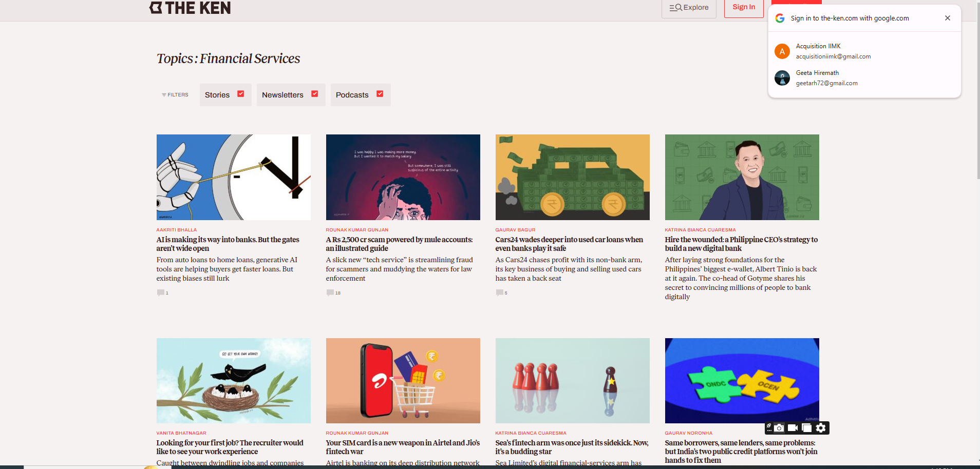
Task: Open the capture toolbar settings gear
Action: click(821, 428)
